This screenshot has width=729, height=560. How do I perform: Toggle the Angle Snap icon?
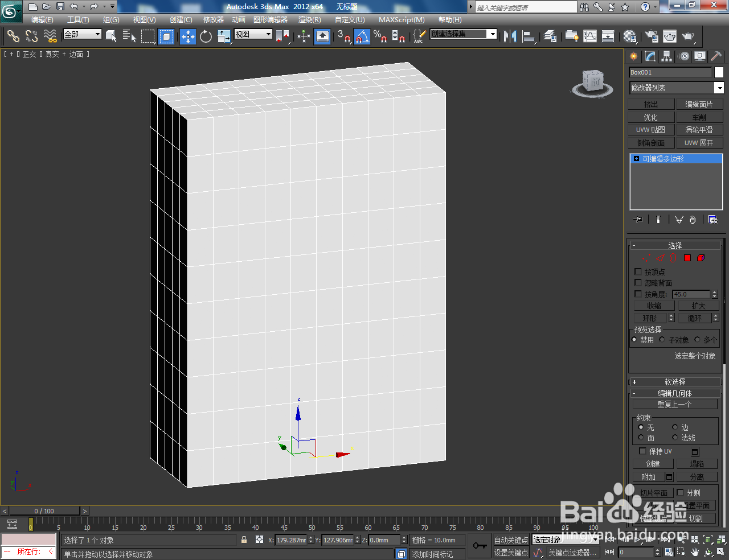point(362,36)
